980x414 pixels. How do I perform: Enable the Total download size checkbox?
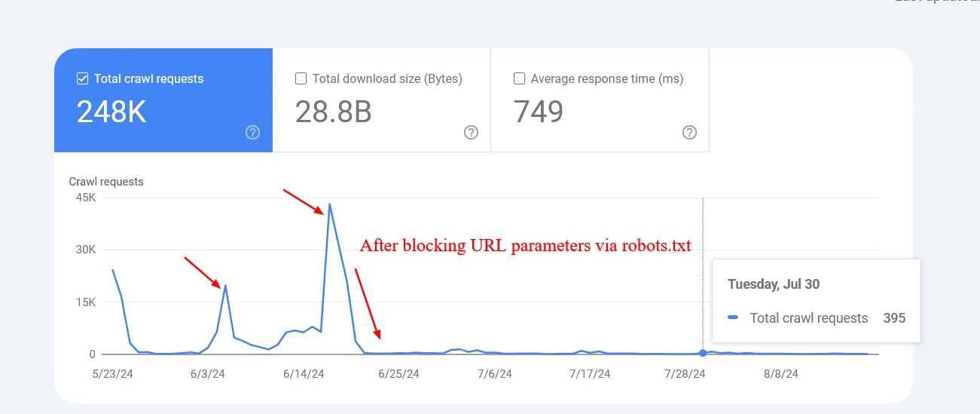[301, 78]
